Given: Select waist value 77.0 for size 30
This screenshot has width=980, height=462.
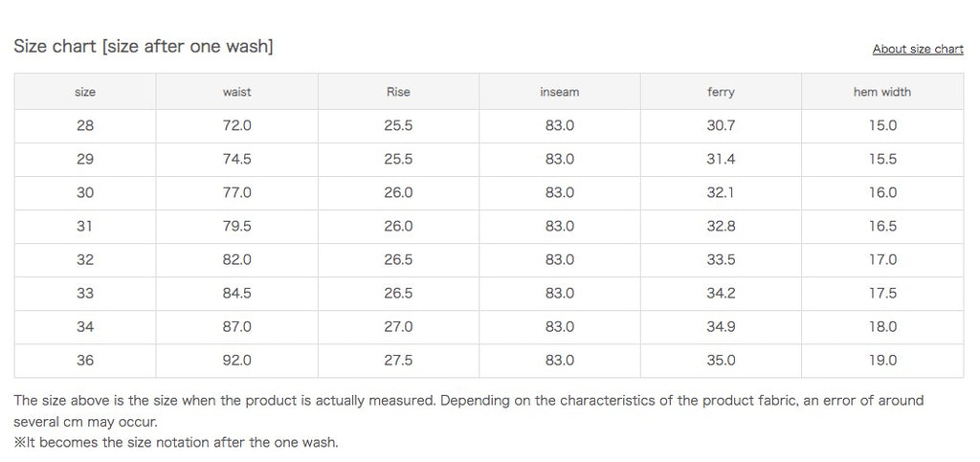Looking at the screenshot, I should coord(236,192).
